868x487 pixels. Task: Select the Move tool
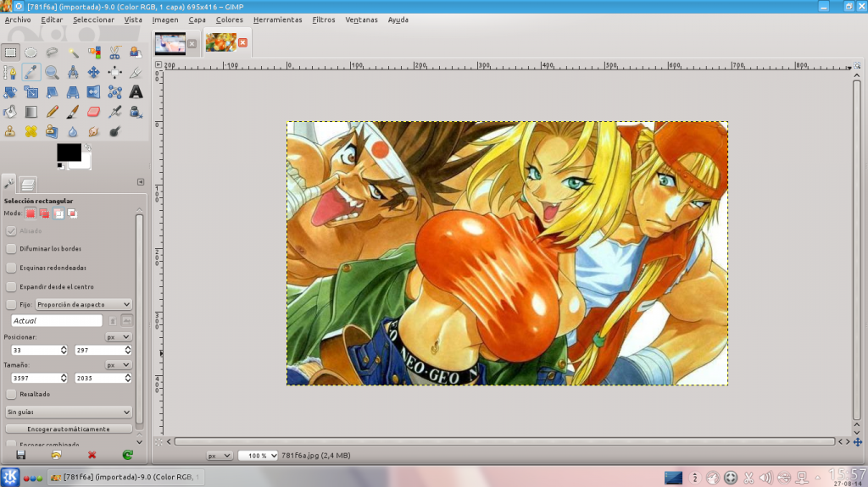[x=94, y=73]
